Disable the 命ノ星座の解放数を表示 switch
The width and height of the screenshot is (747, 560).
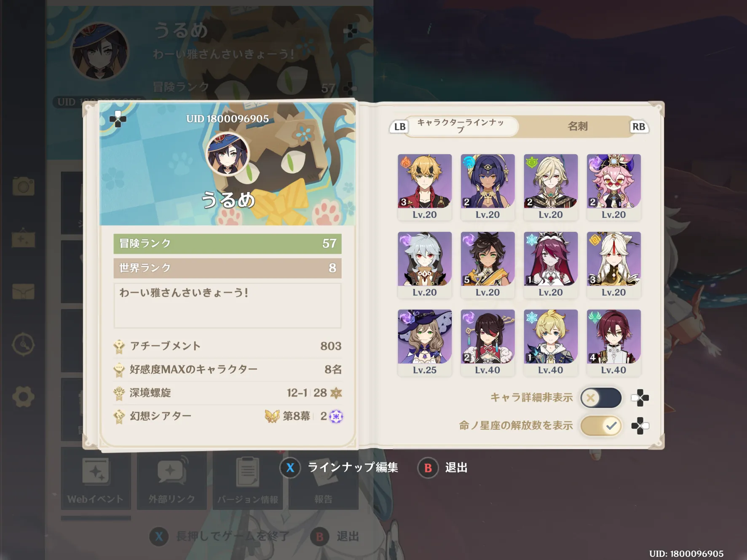click(601, 426)
